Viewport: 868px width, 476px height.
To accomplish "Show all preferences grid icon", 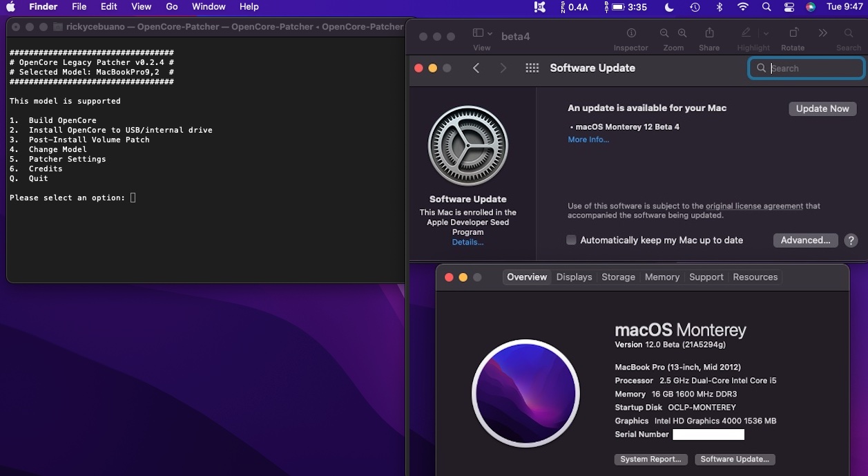I will (532, 68).
